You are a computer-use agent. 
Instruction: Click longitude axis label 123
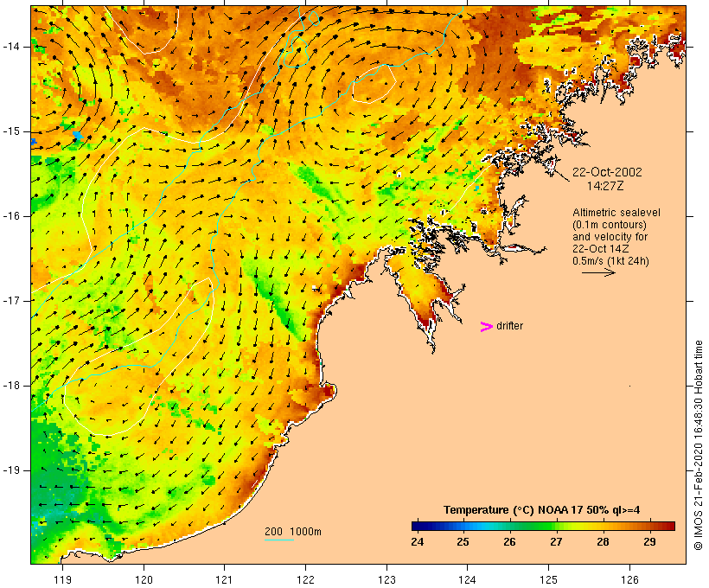386,579
